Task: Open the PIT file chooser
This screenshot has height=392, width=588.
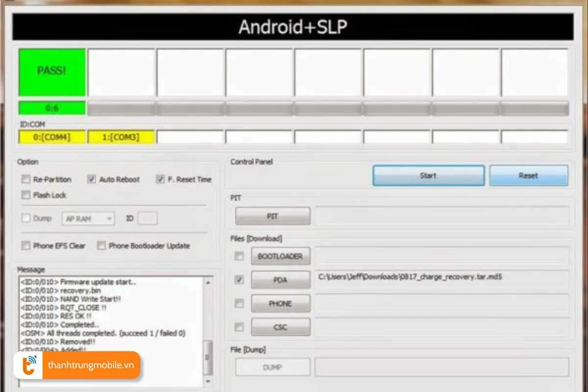Action: click(x=272, y=216)
